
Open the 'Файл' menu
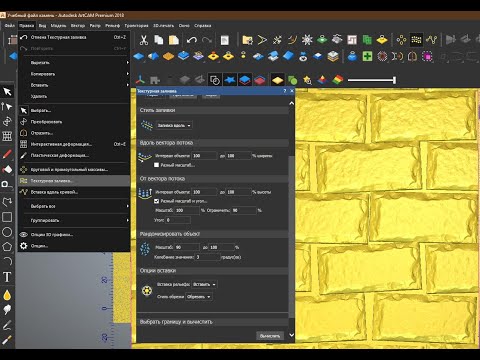coord(9,25)
